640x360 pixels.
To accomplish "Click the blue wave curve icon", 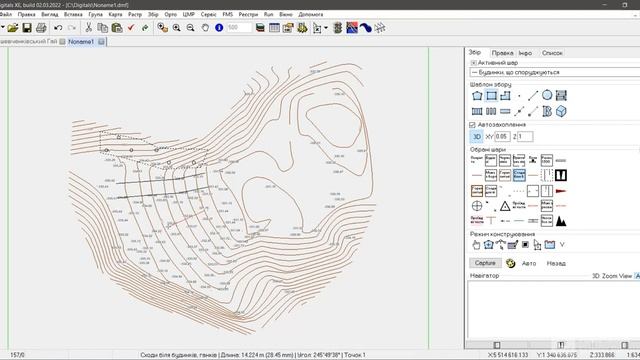I will coord(366,28).
